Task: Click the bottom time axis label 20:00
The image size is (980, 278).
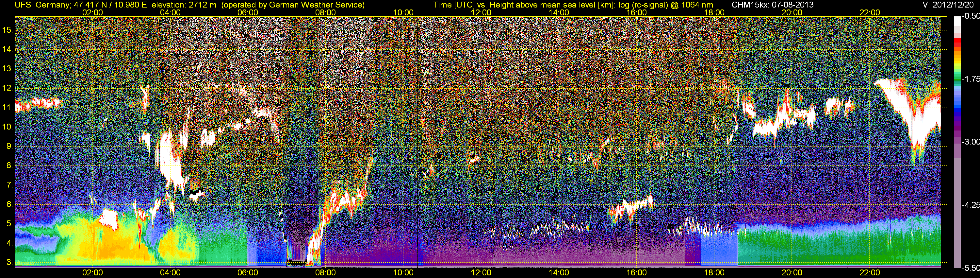Action: pos(792,273)
